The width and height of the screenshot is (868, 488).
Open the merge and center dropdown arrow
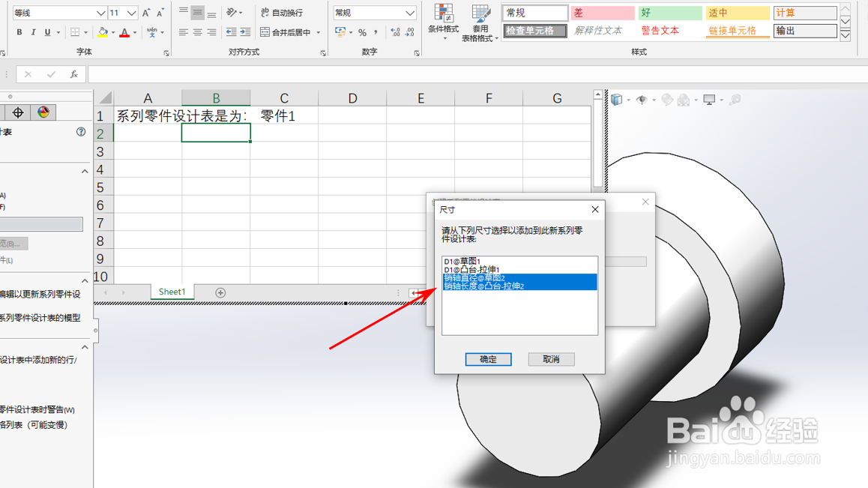(319, 32)
